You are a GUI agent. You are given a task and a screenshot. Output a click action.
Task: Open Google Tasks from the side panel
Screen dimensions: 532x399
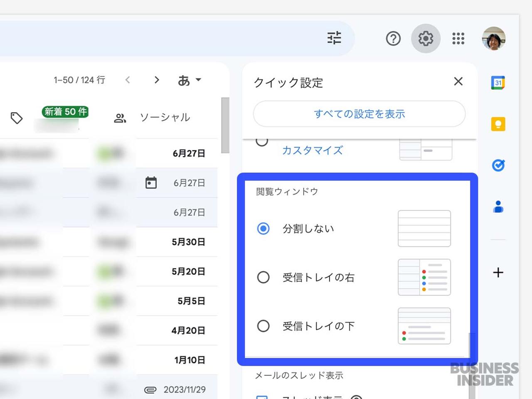pyautogui.click(x=498, y=165)
